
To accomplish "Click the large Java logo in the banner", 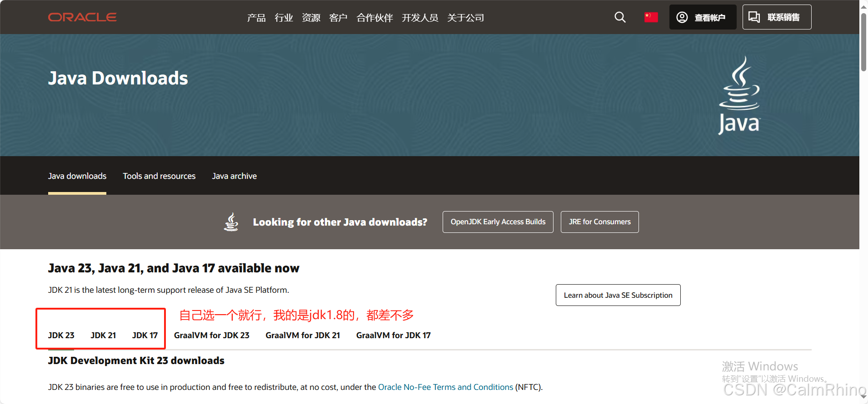I will (739, 95).
